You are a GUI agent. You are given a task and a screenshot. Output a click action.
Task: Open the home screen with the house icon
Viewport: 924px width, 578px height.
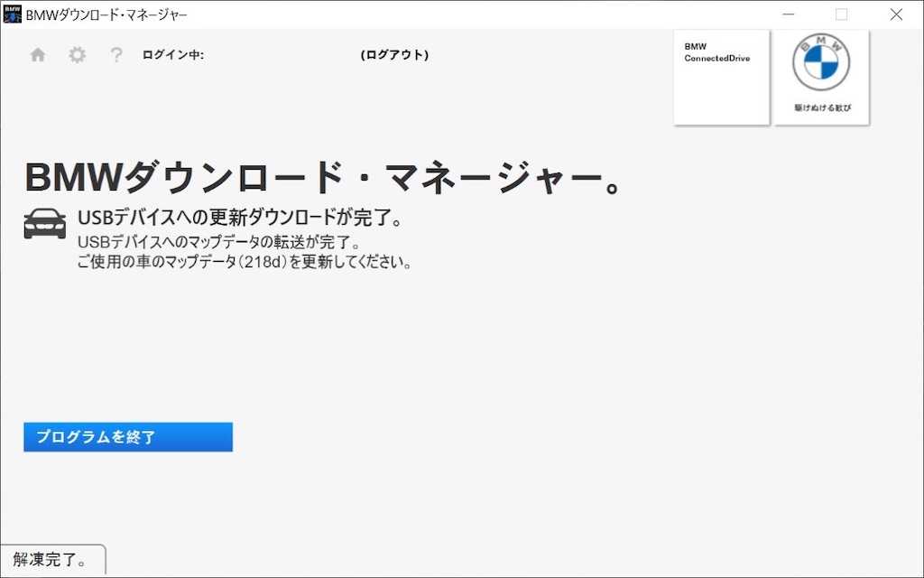(37, 54)
